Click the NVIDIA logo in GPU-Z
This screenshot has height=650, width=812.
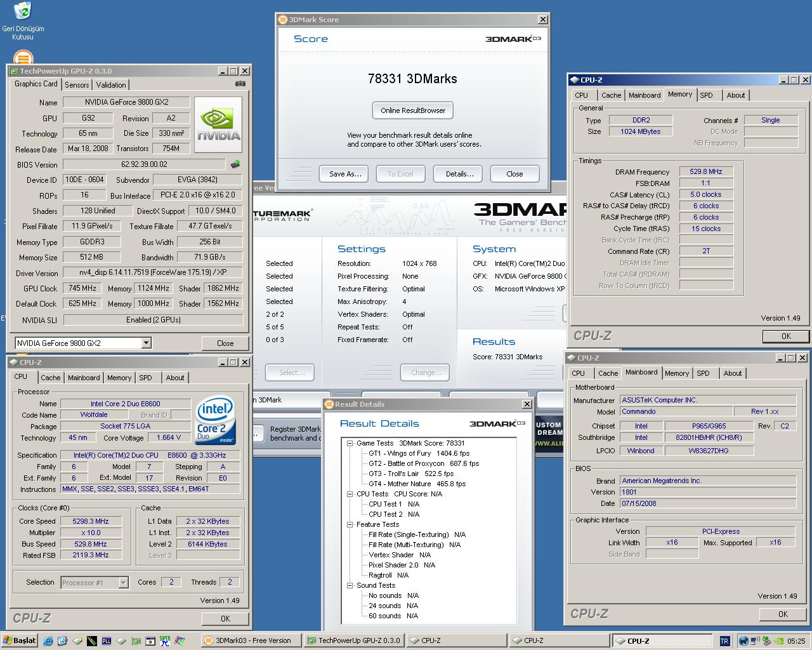coord(218,124)
